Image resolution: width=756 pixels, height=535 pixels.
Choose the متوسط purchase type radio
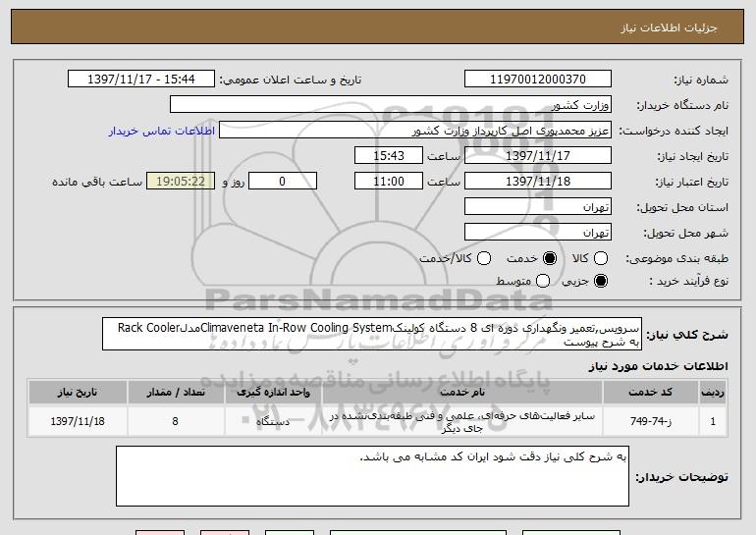[542, 281]
